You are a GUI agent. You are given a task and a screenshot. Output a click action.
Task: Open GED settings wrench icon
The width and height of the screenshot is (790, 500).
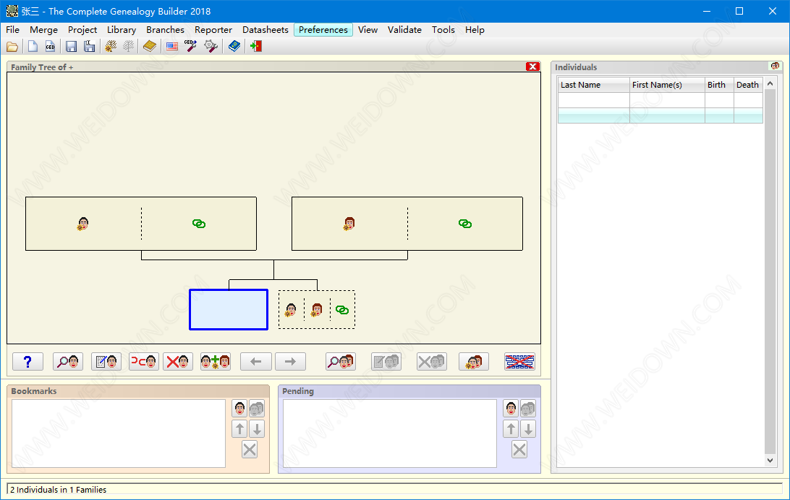click(x=190, y=46)
